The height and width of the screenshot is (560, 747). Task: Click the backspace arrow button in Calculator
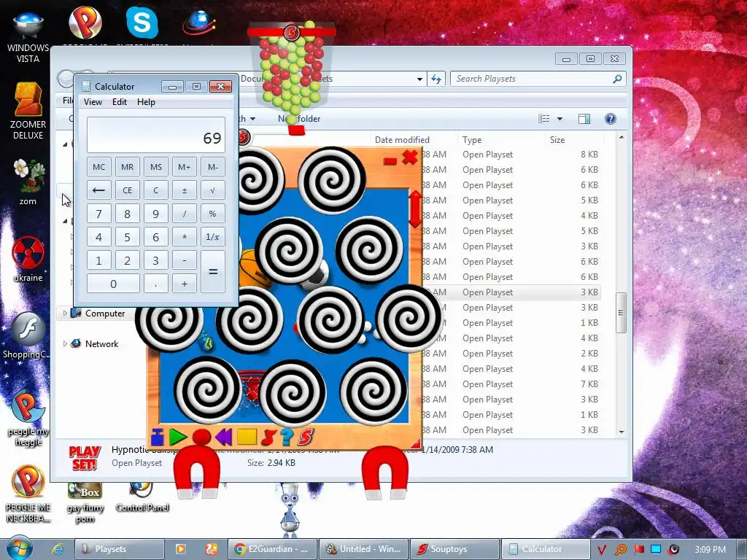(x=99, y=190)
